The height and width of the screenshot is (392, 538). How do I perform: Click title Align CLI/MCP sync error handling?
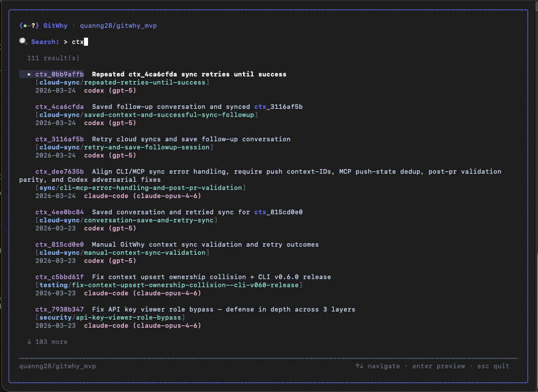pos(297,171)
